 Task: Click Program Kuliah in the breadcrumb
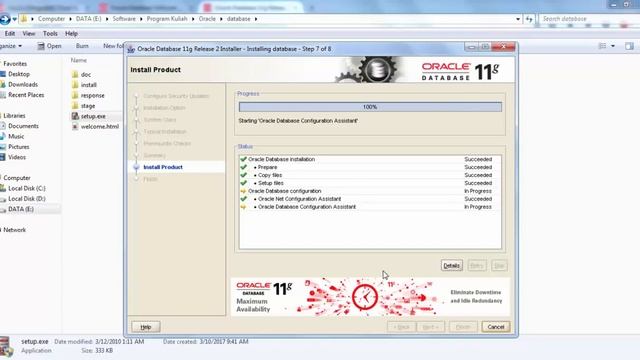[167, 19]
